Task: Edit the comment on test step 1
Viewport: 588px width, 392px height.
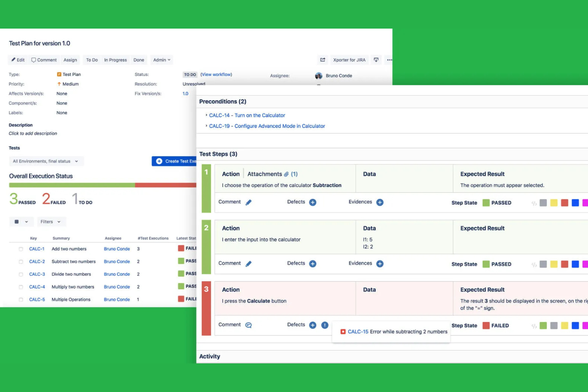Action: point(248,202)
